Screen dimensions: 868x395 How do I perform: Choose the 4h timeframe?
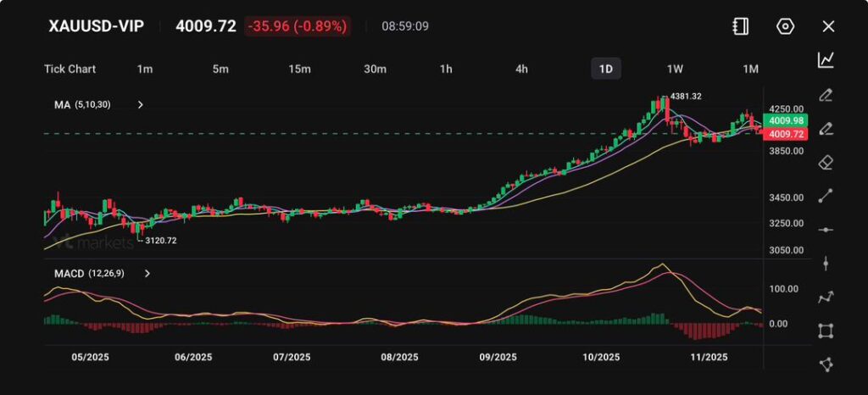[521, 69]
